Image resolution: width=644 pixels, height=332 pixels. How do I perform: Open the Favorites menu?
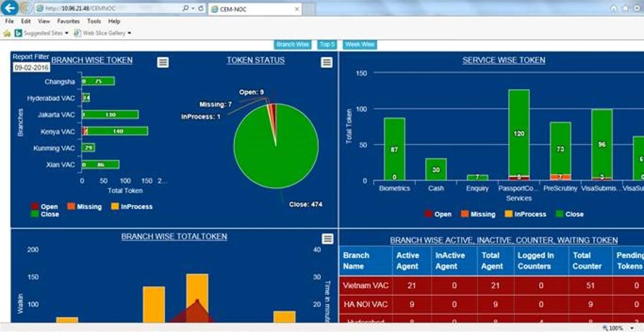[x=69, y=21]
